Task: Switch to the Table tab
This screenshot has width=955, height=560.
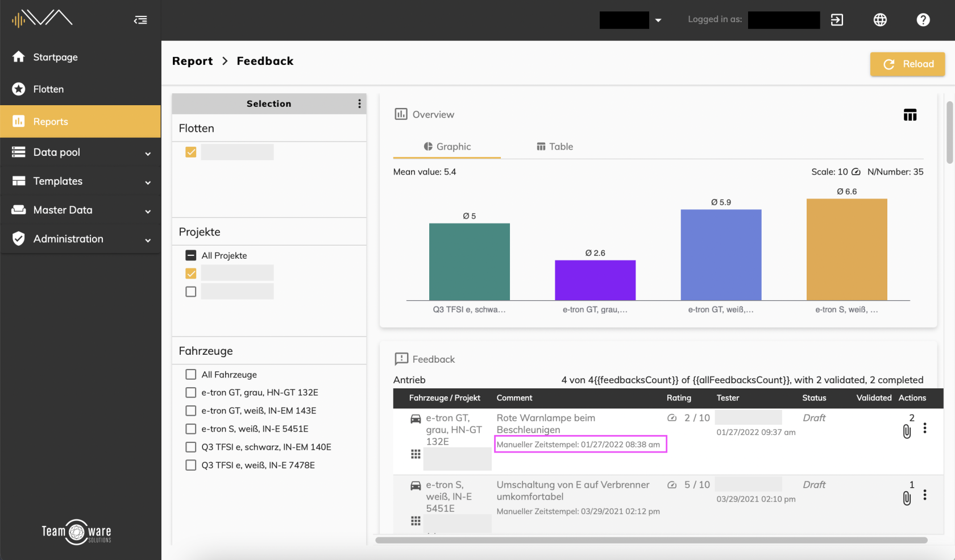Action: (555, 147)
